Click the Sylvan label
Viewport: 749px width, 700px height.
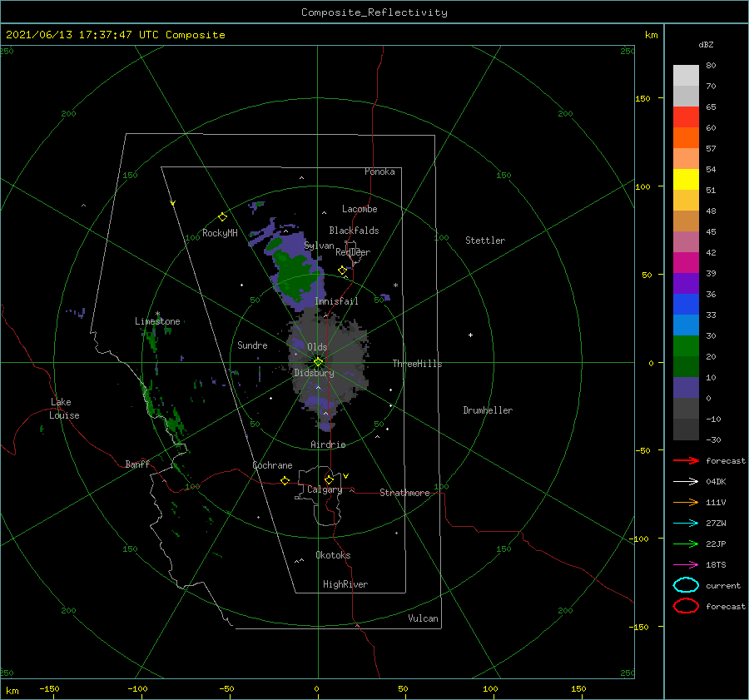319,246
